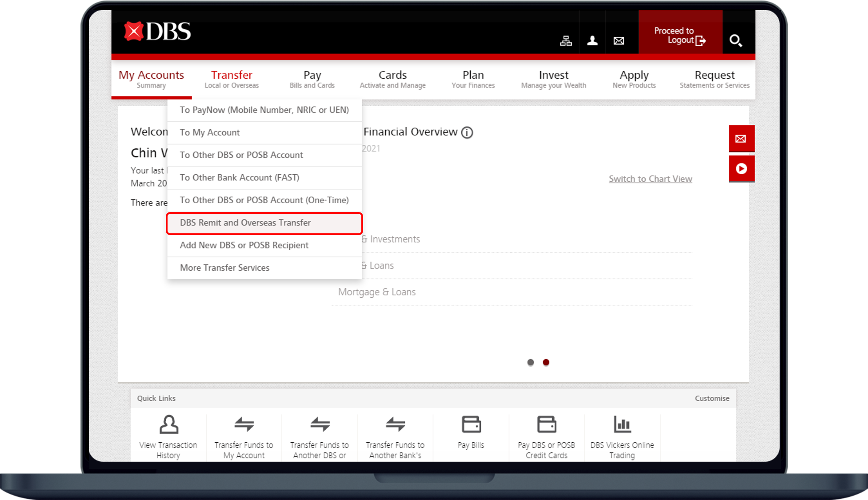Click Customise in Quick Links
This screenshot has height=500, width=868.
pyautogui.click(x=712, y=398)
